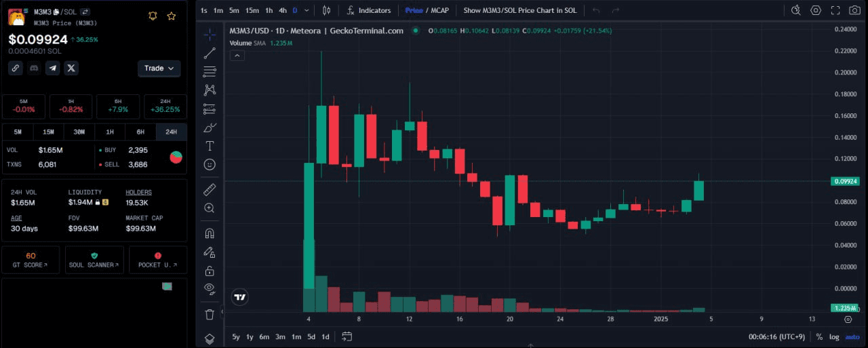
Task: Open the forecasting and measurement tools
Action: tap(210, 109)
